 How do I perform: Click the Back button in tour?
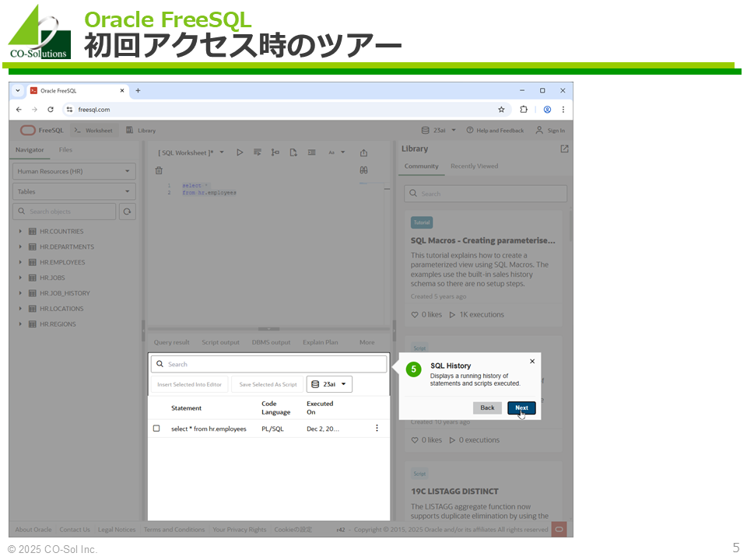coord(487,408)
